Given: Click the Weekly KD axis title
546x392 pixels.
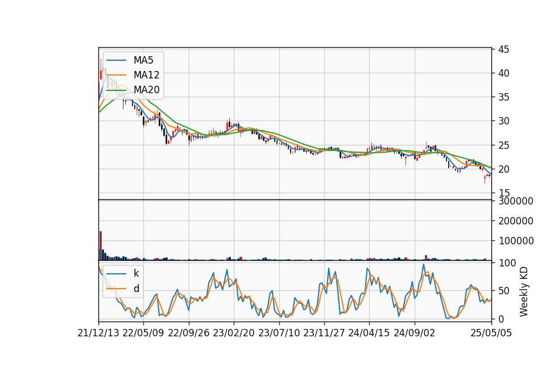Looking at the screenshot, I should coord(523,291).
